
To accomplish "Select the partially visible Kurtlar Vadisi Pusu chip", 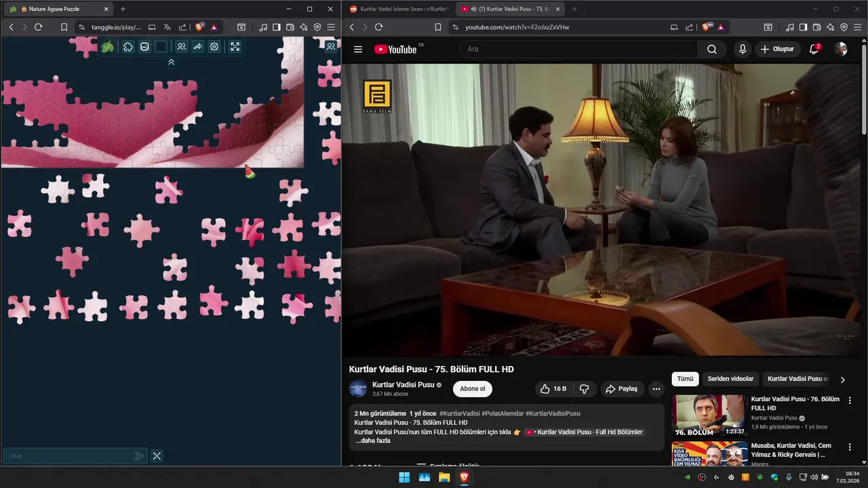I will (798, 379).
